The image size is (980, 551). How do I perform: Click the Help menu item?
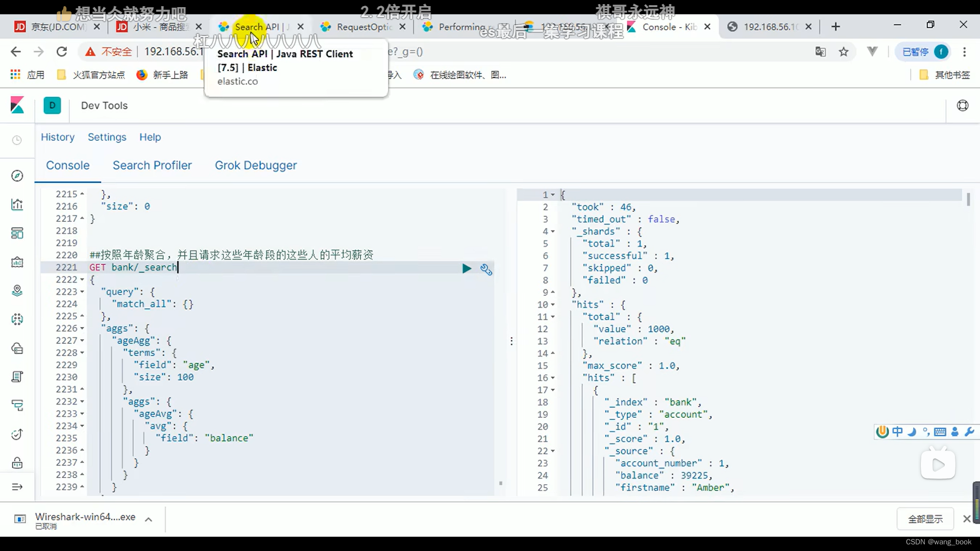[150, 137]
